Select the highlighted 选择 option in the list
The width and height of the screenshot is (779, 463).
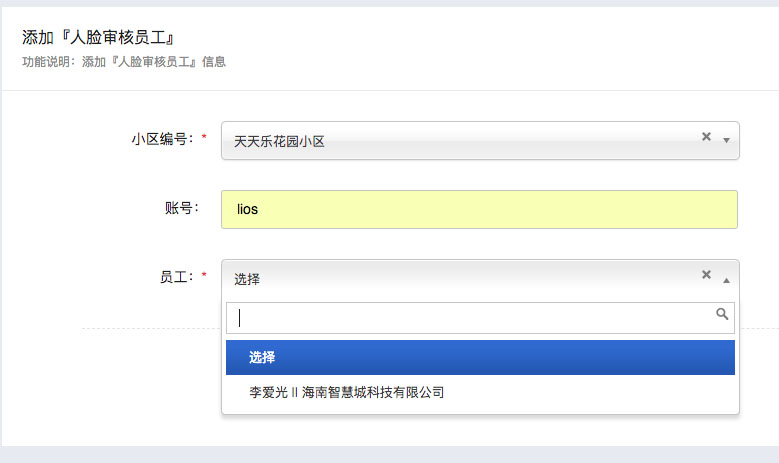[480, 357]
